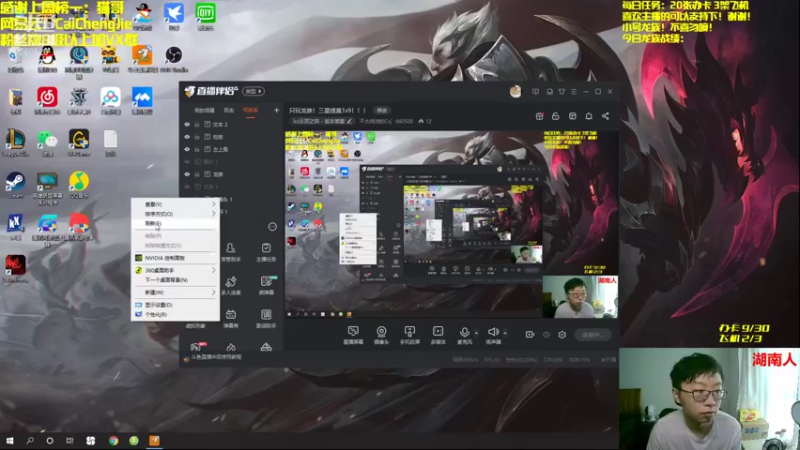This screenshot has height=450, width=800.
Task: Open the 歌词助手 tool
Action: pyautogui.click(x=266, y=318)
